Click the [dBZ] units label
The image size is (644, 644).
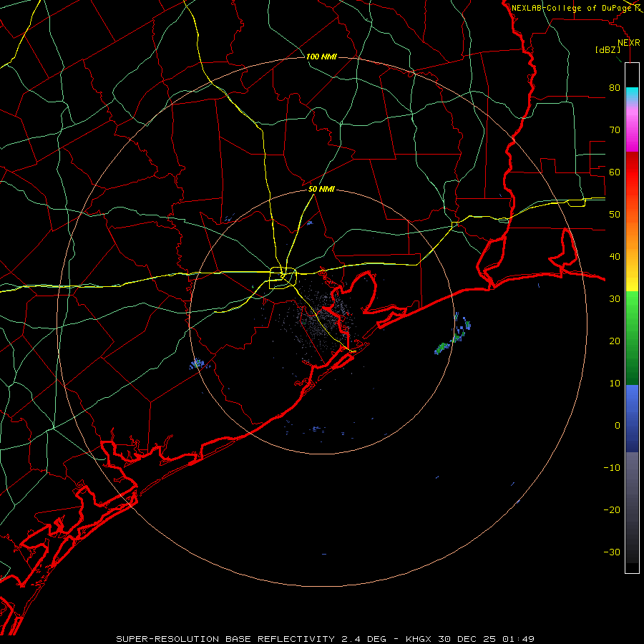608,50
